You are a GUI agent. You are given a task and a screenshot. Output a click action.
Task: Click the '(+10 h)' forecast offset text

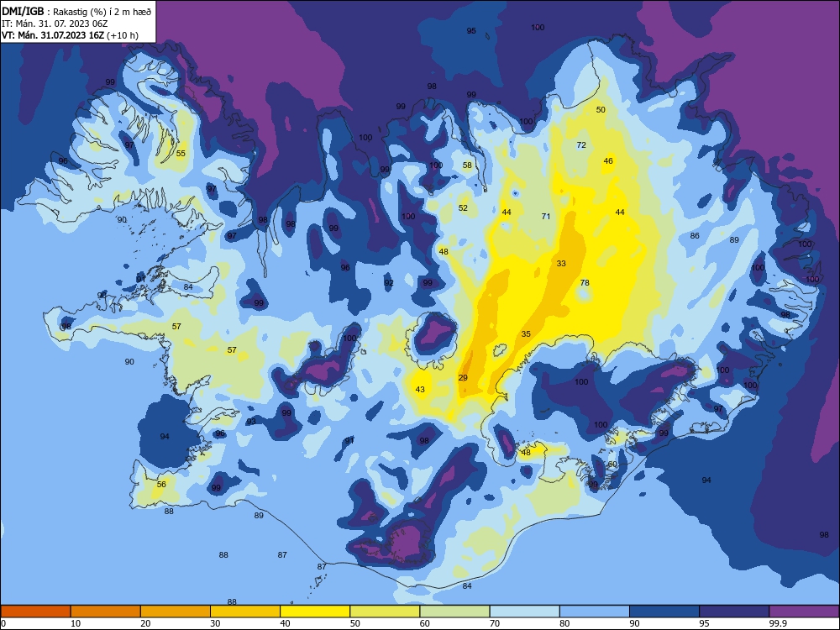click(123, 35)
